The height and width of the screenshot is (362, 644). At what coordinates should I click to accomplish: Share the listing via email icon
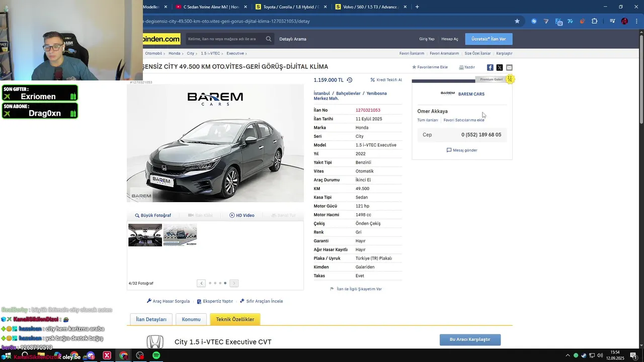coord(509,67)
